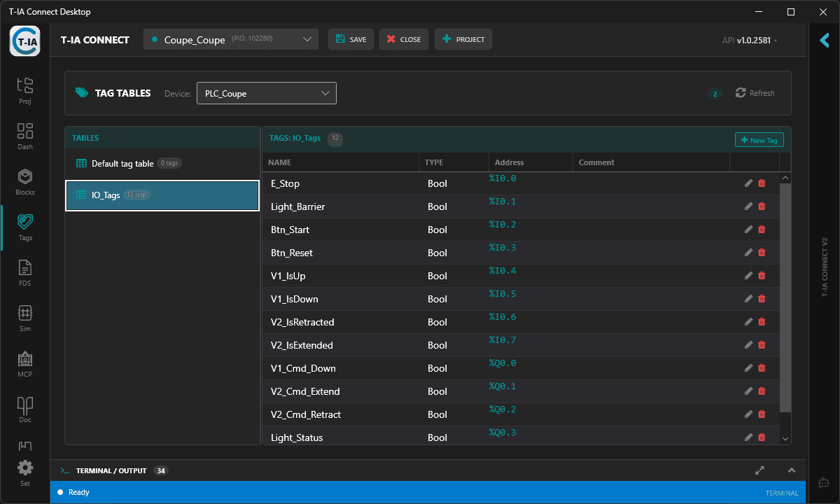Open the Blocks panel

tap(24, 182)
